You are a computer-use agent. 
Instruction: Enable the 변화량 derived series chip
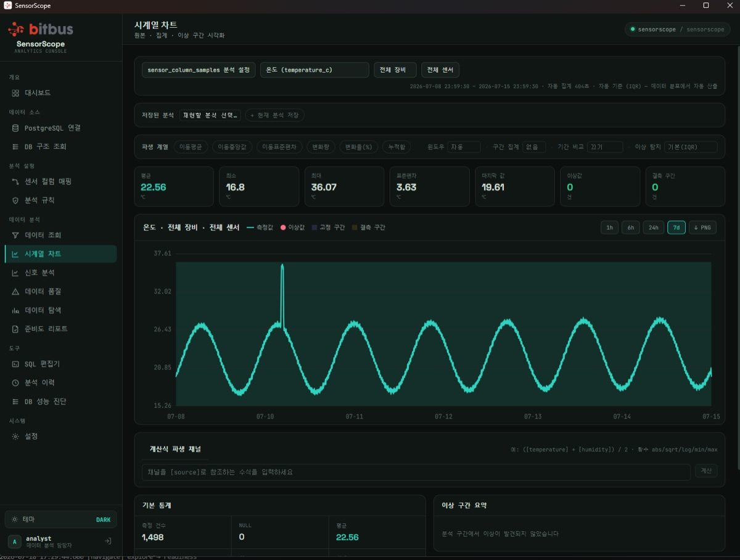321,147
